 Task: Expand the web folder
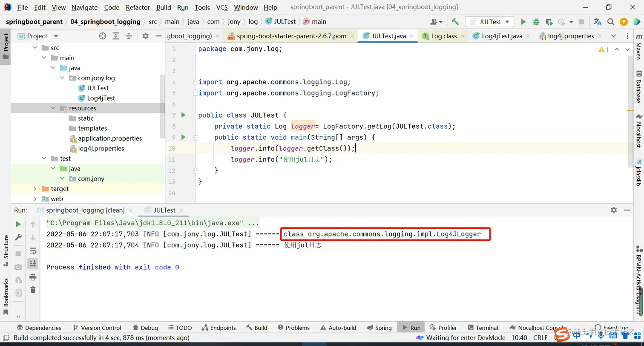point(36,199)
